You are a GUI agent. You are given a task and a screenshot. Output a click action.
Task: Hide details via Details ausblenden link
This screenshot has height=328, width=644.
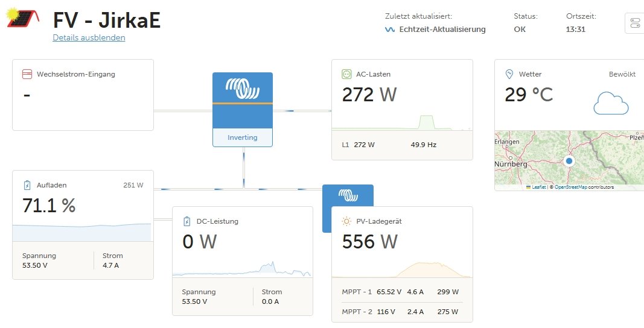coord(89,37)
